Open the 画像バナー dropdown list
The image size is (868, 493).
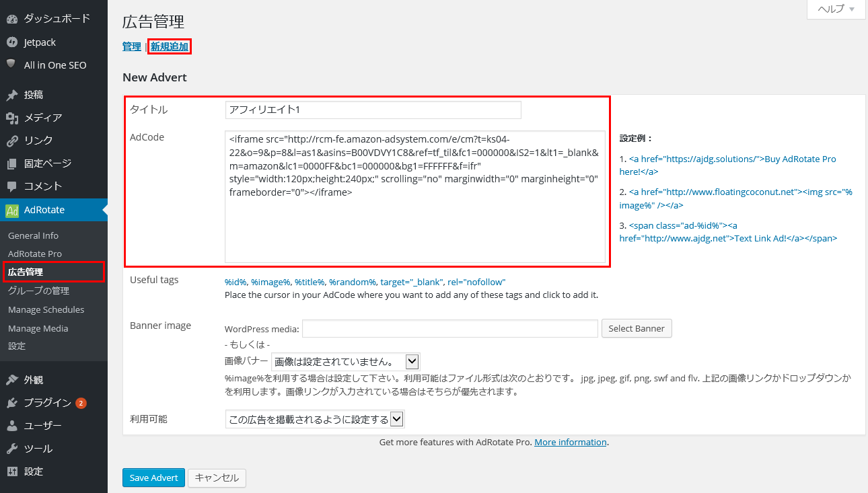click(x=346, y=361)
